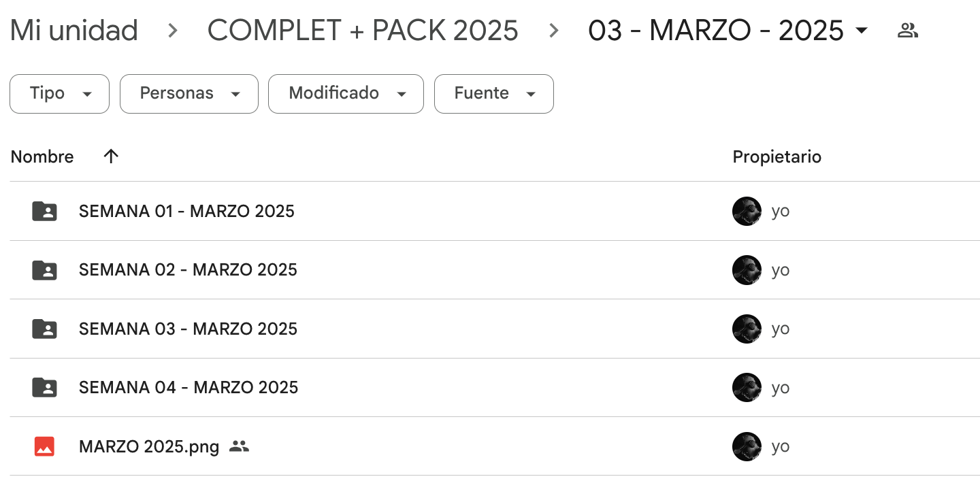Click the SEMANA 01 shared folder icon
The image size is (980, 498).
(x=44, y=211)
